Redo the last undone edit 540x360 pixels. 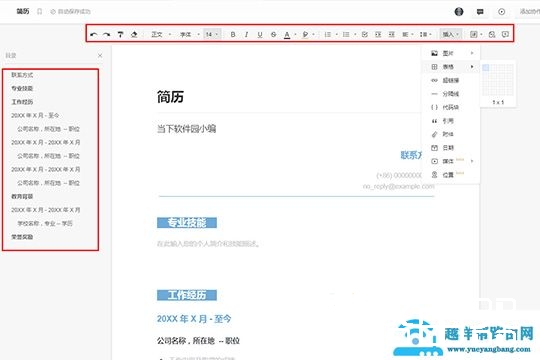(x=107, y=34)
